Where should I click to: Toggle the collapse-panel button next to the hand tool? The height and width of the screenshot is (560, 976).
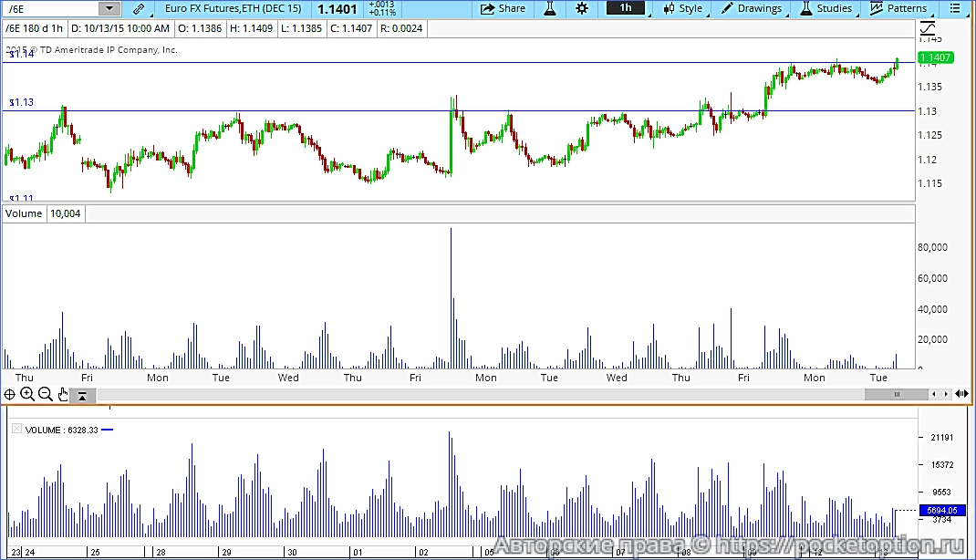[x=82, y=395]
